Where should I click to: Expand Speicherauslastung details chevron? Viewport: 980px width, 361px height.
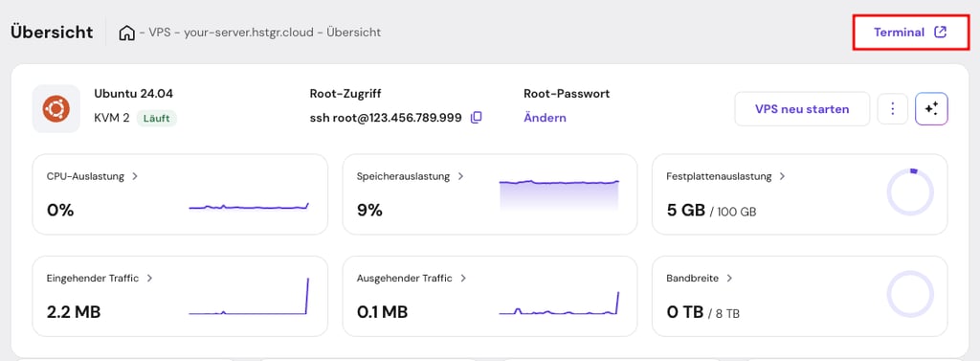(x=460, y=176)
